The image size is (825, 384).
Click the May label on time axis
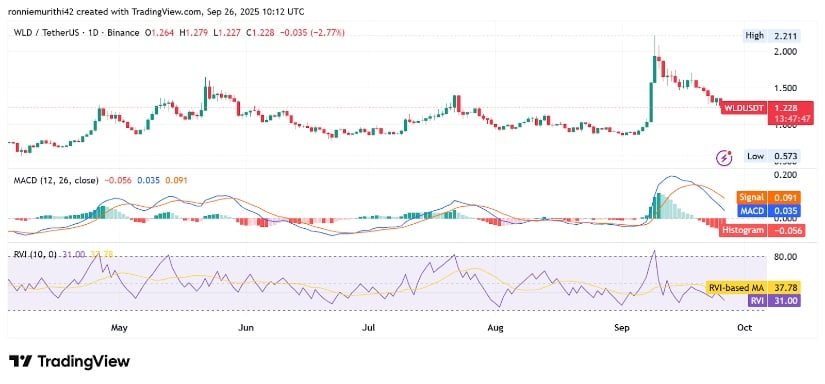tap(119, 328)
